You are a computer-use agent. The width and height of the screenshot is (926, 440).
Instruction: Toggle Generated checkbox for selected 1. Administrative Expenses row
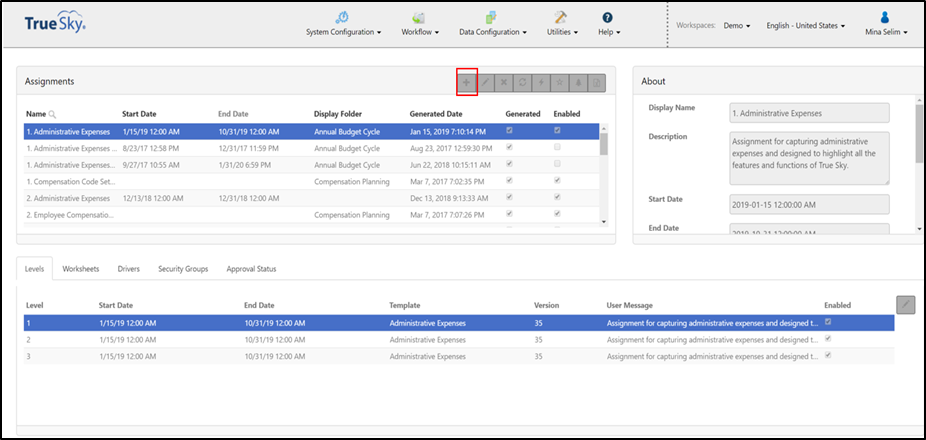[x=509, y=131]
